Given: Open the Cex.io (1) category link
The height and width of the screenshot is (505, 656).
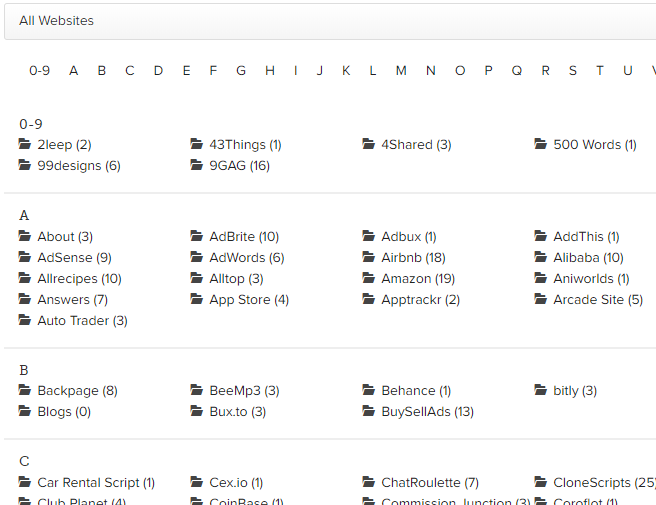Looking at the screenshot, I should click(x=236, y=483).
